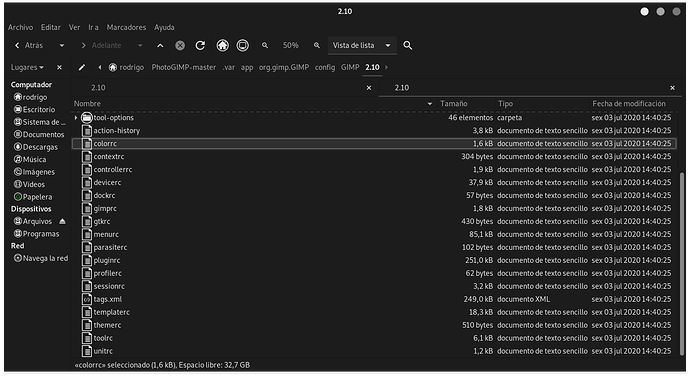
Task: Click the vertical scrollbar of the file list
Action: click(682, 264)
